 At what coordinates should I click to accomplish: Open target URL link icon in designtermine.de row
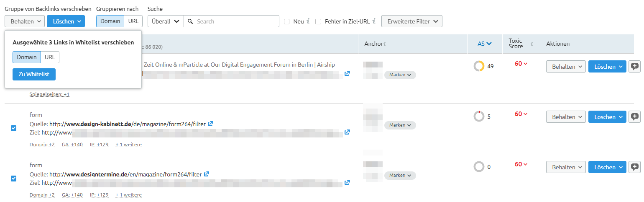click(347, 182)
